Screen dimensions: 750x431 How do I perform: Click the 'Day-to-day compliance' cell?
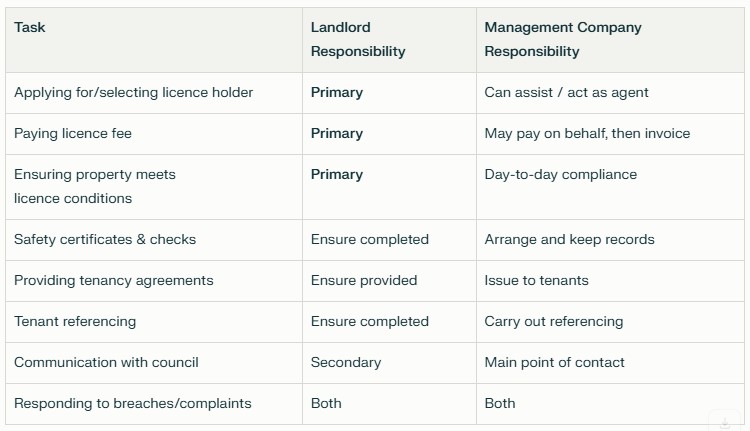pyautogui.click(x=561, y=174)
